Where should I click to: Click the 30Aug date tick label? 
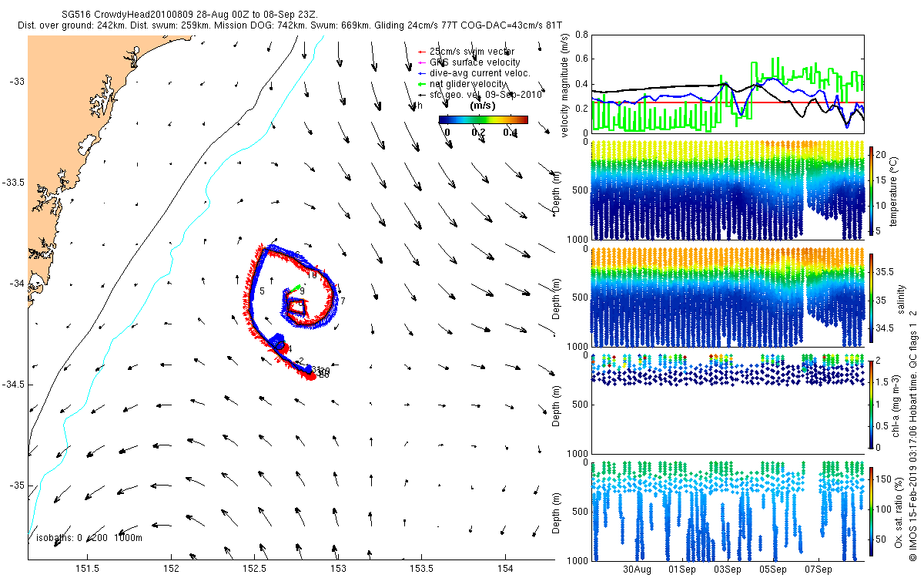(x=637, y=570)
